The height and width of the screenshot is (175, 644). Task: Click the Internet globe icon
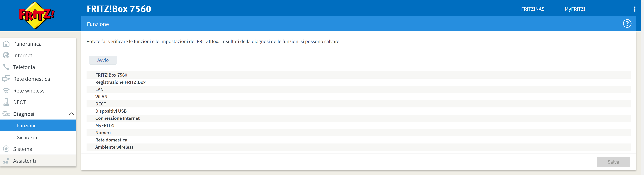[x=6, y=55]
